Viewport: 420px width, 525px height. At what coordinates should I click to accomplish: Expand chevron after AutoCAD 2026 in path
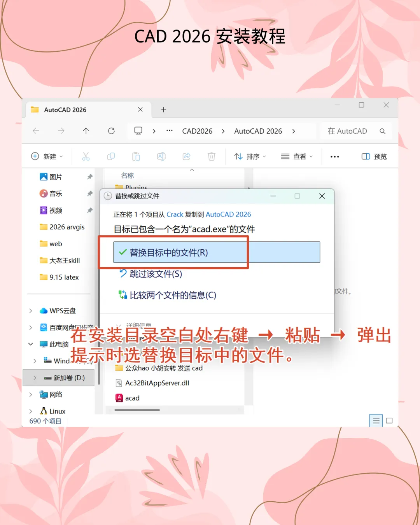pyautogui.click(x=294, y=131)
